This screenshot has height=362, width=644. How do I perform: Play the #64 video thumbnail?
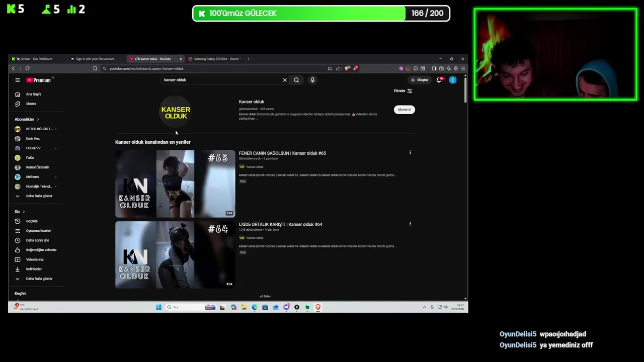tap(175, 255)
